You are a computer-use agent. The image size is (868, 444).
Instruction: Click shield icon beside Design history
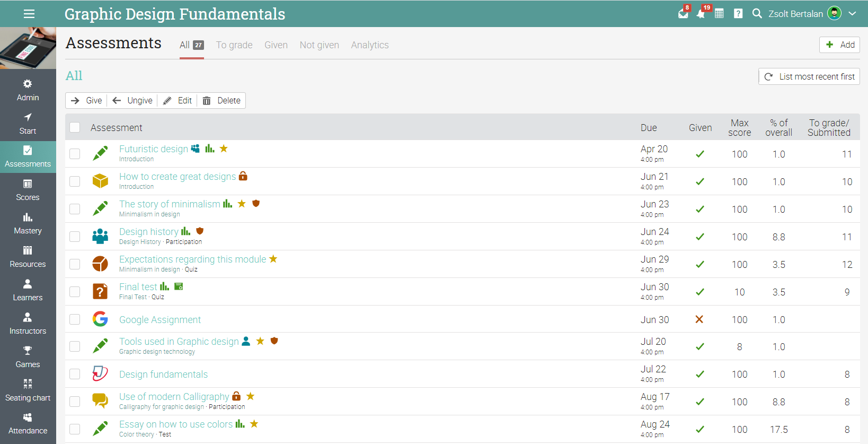click(200, 231)
